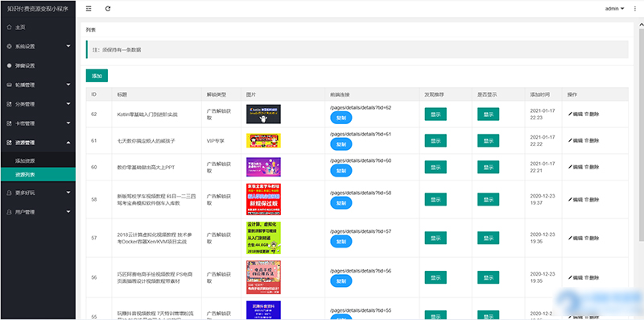The height and width of the screenshot is (320, 644).
Task: Toggle 是否显示 button for ID 61
Action: point(488,141)
